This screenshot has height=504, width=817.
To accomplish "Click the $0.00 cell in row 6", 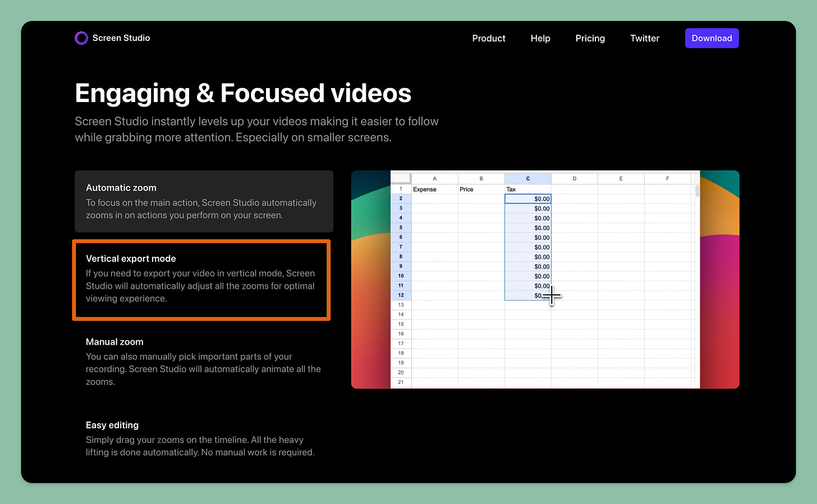I will coord(527,238).
